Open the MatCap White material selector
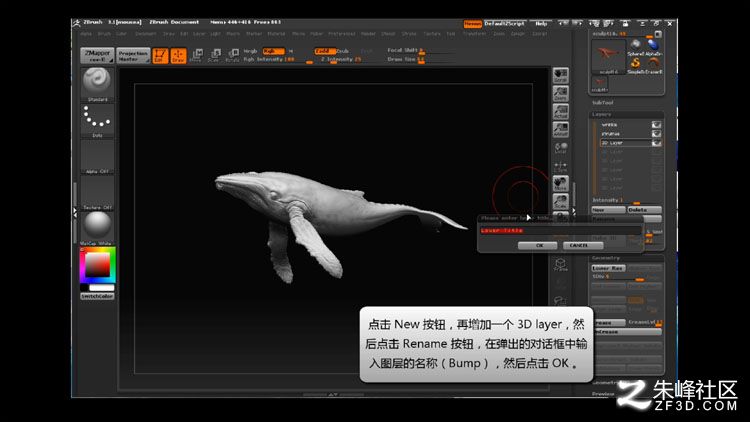The height and width of the screenshot is (422, 750). (x=97, y=228)
